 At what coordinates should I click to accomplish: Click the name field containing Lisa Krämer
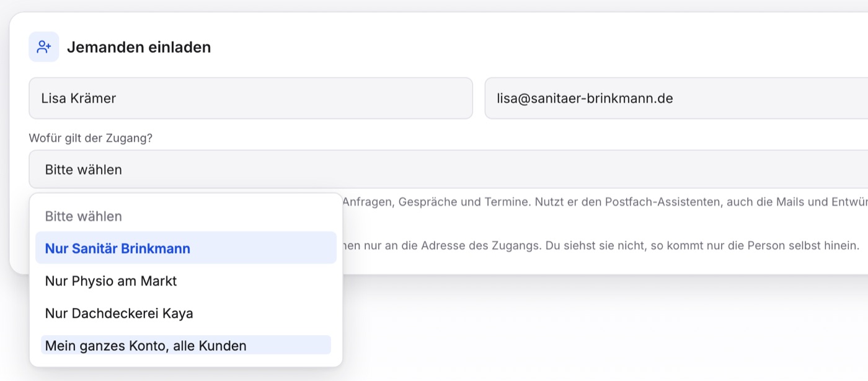(x=250, y=98)
